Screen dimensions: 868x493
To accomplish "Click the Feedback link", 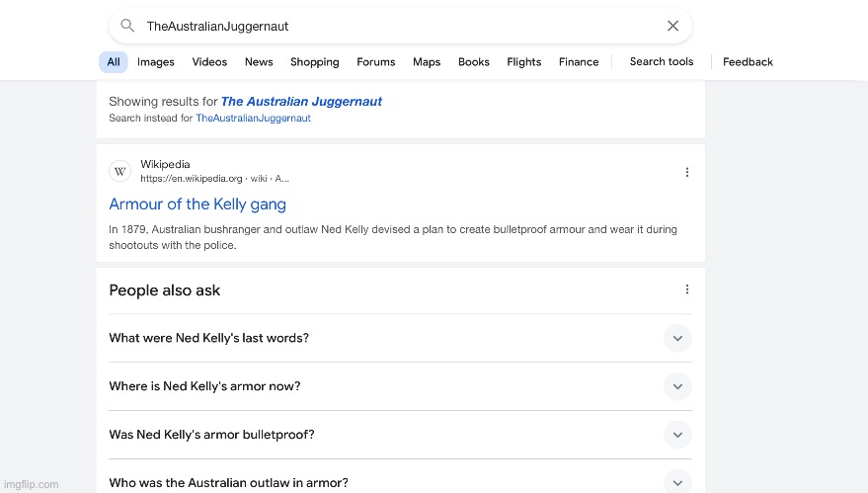I will (748, 62).
